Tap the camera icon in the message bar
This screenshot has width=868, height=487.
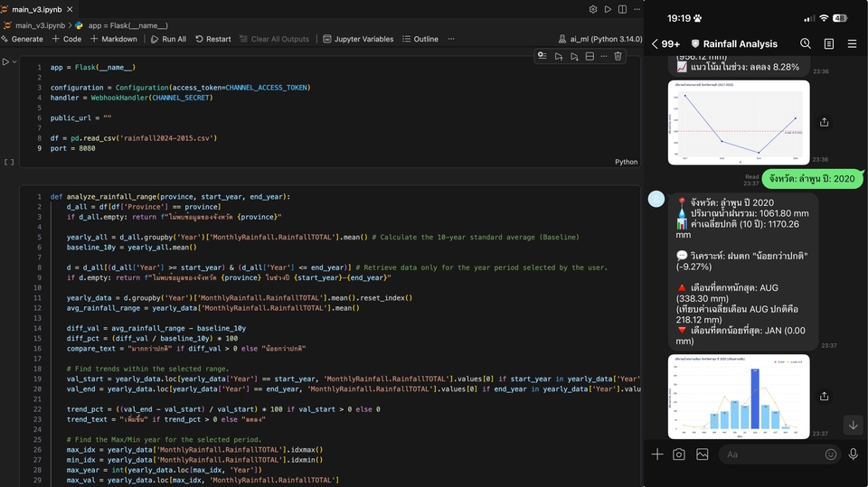(x=679, y=454)
